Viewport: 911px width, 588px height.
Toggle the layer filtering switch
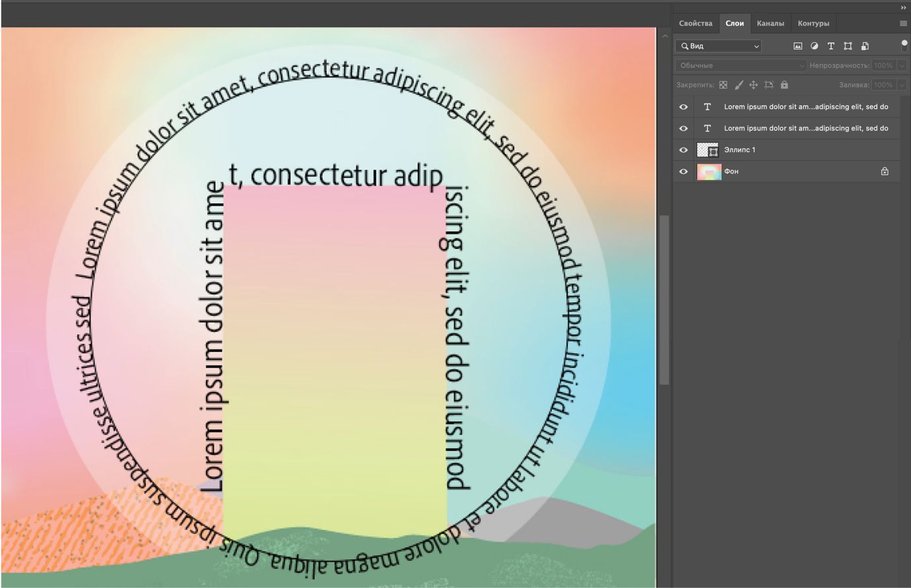tap(904, 46)
